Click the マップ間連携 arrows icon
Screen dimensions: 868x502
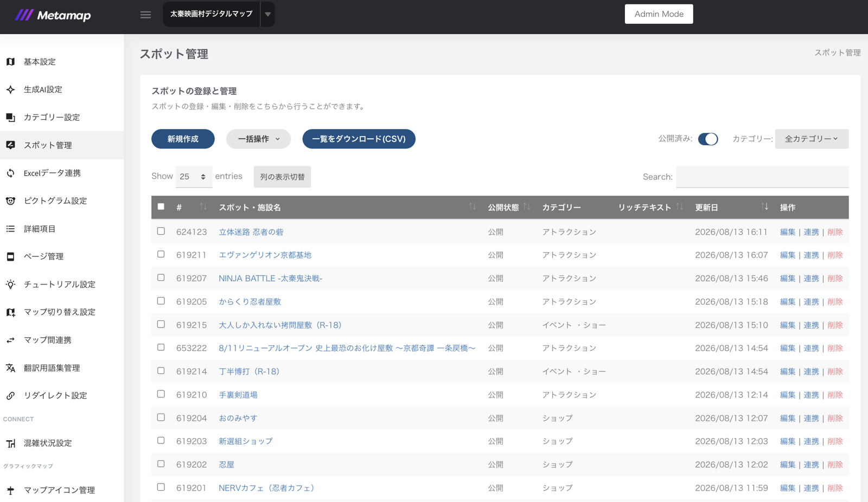pos(10,340)
